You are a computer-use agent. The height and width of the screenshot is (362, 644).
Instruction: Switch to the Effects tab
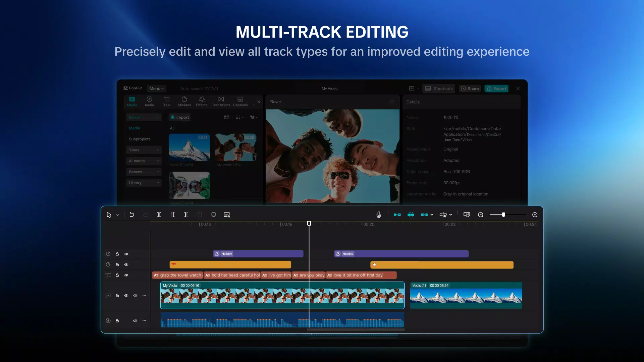202,101
